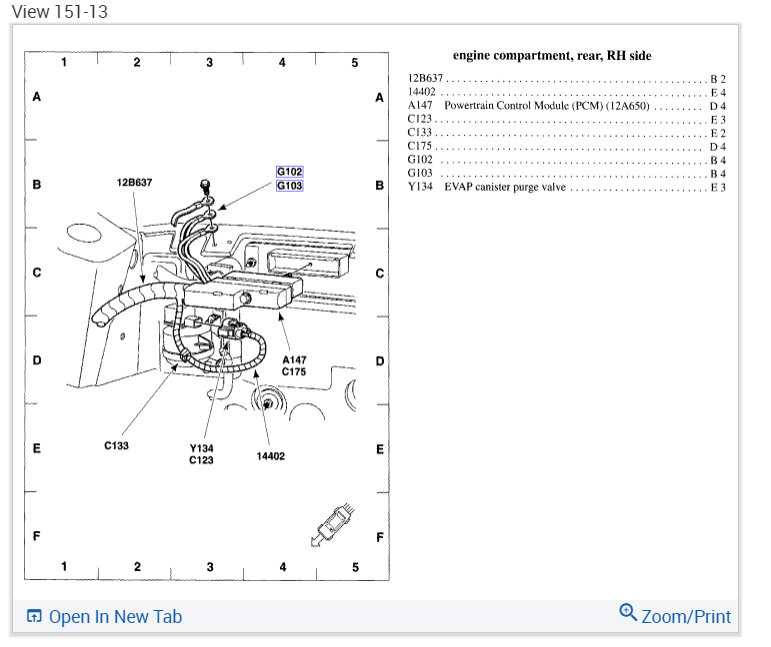Image resolution: width=771 pixels, height=647 pixels.
Task: Click the C133 row in the legend list
Action: pos(566,133)
